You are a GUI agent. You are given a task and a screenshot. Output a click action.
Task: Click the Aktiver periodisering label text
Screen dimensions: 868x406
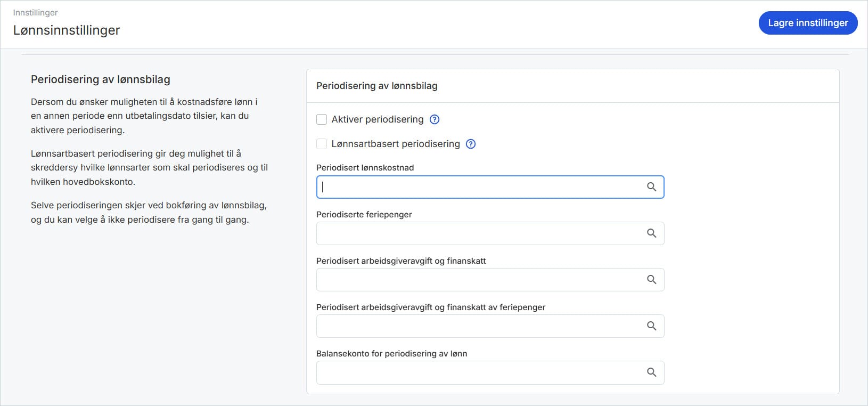tap(378, 119)
